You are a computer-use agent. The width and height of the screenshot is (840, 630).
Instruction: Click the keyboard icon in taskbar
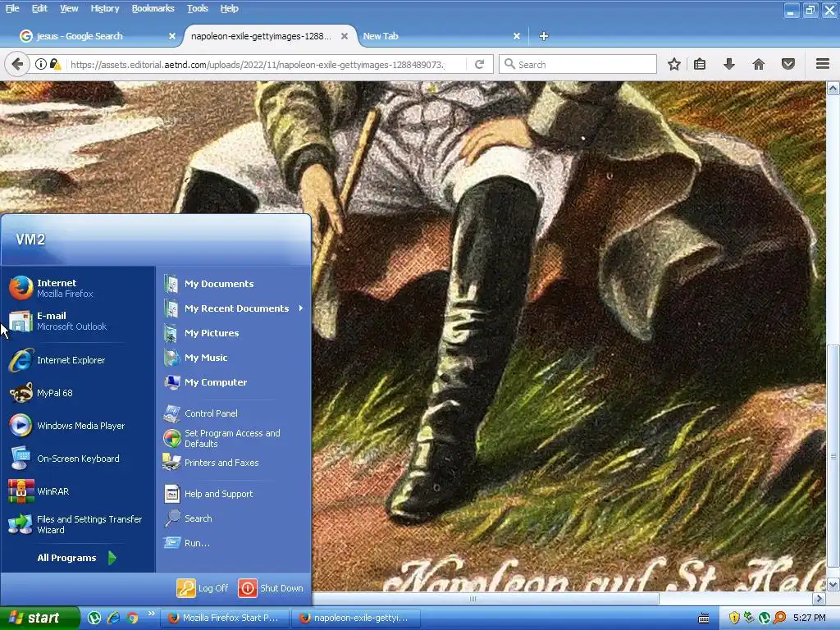[704, 619]
